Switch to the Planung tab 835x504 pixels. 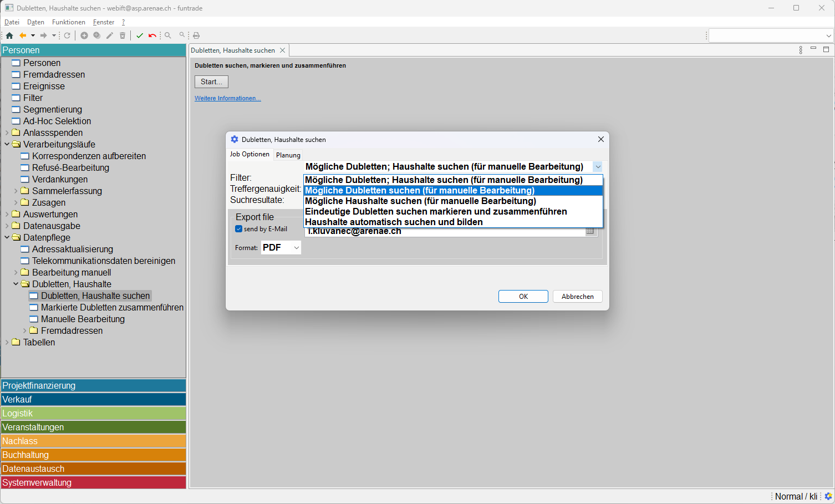point(288,155)
